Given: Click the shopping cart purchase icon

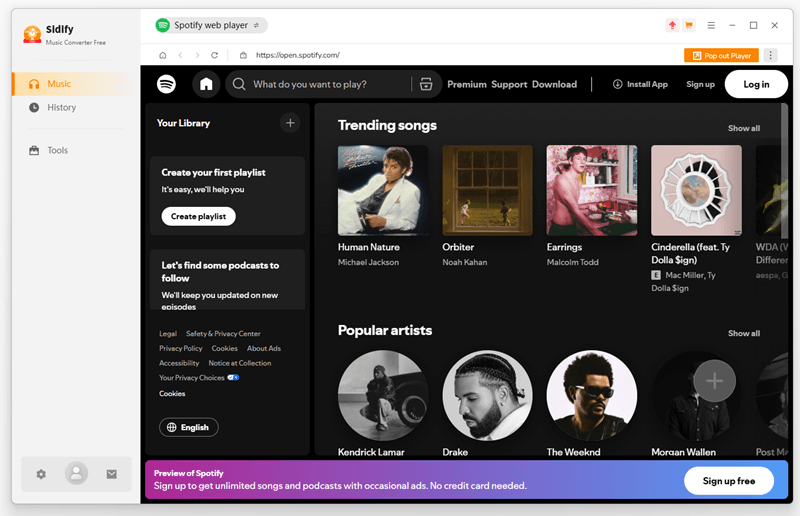Looking at the screenshot, I should pos(689,25).
